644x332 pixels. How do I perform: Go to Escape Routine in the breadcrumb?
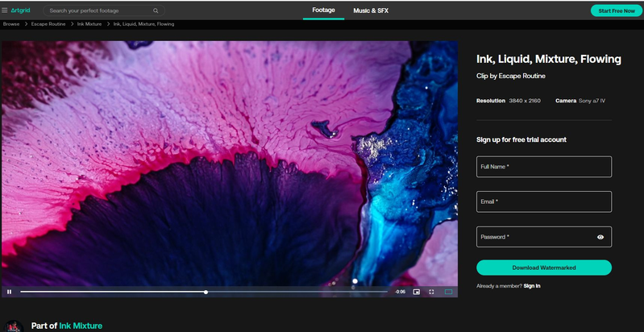pos(48,24)
